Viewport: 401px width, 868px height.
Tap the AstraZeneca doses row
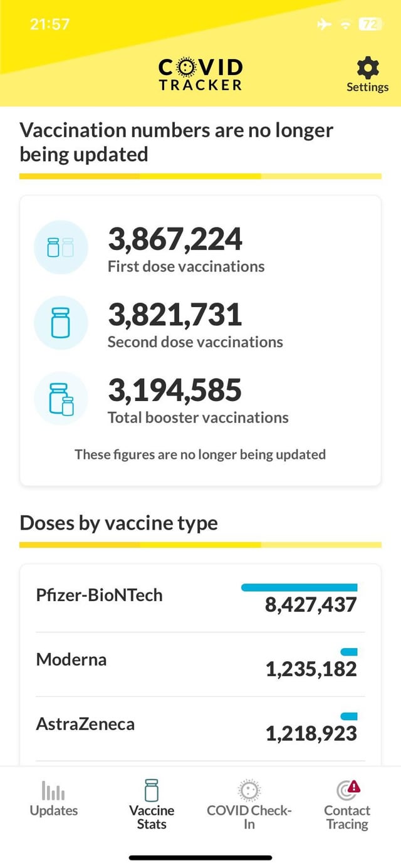200,729
